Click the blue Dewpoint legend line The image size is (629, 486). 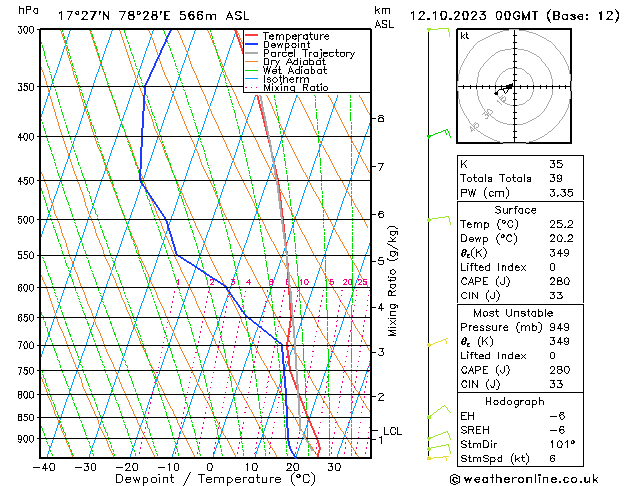tap(252, 44)
